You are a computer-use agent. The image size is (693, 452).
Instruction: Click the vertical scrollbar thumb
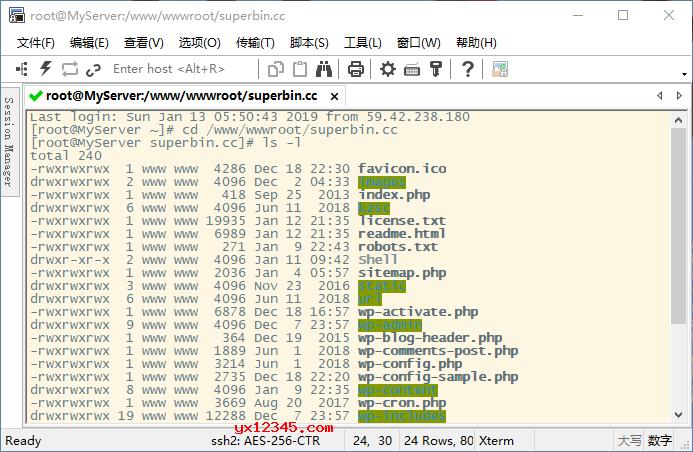[x=678, y=226]
